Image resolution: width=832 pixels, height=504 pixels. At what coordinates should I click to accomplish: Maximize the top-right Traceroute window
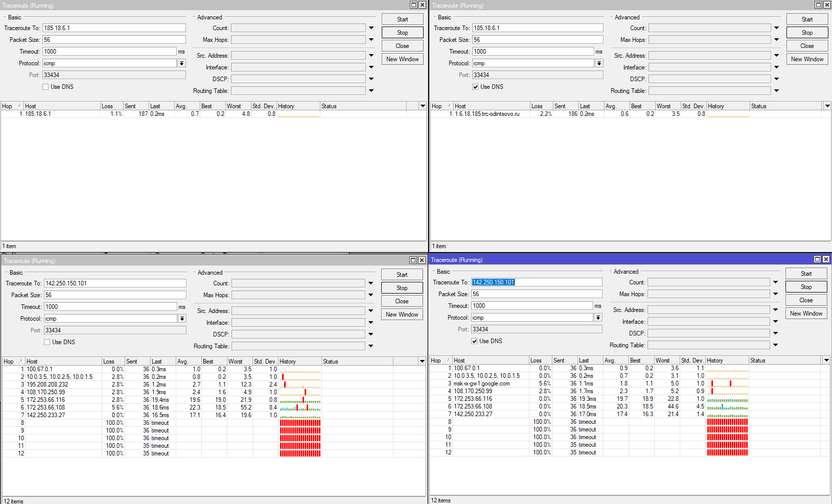tap(819, 5)
